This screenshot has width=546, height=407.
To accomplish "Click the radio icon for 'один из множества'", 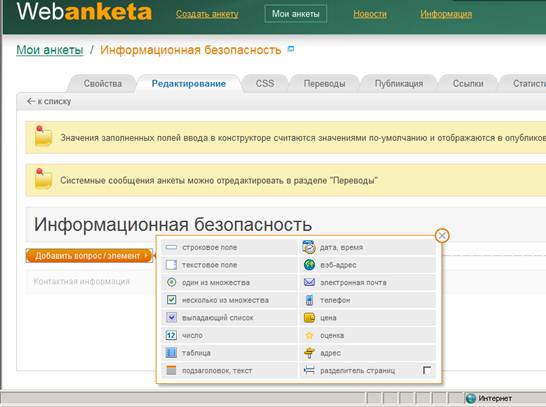I will (171, 282).
